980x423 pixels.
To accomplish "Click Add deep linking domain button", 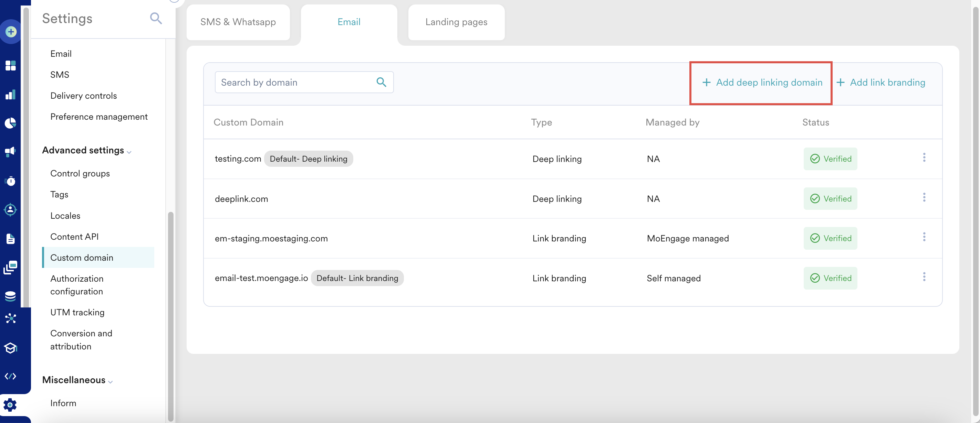I will pyautogui.click(x=762, y=83).
